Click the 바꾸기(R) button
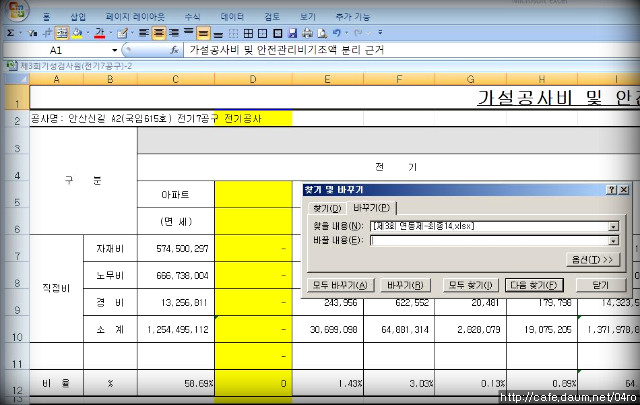The height and width of the screenshot is (405, 640). pos(405,285)
